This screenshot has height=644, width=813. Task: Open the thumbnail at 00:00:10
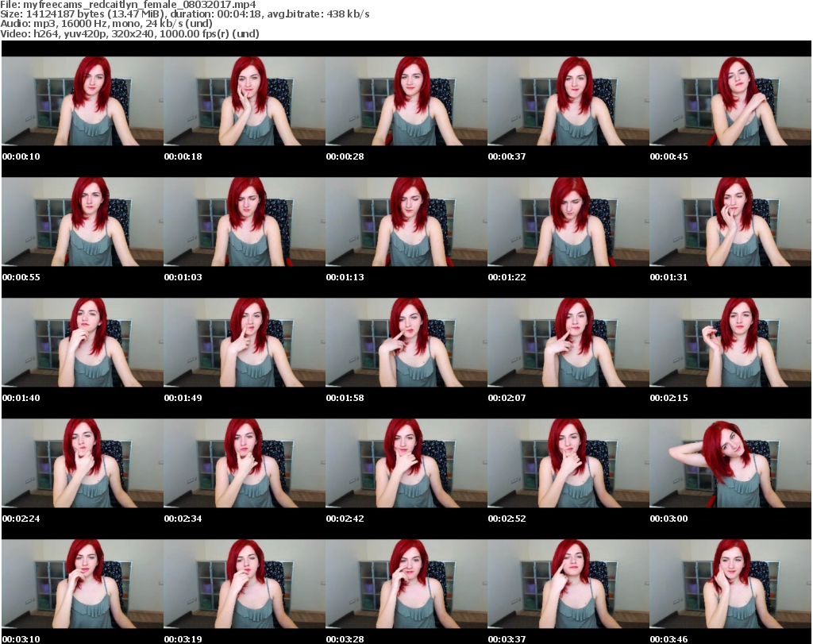(x=83, y=101)
